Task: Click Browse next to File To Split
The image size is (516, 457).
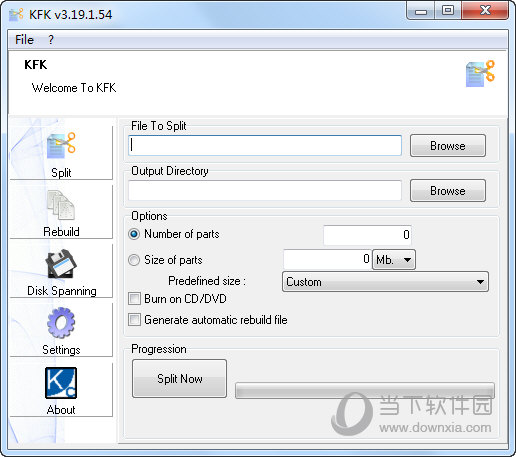Action: tap(448, 146)
